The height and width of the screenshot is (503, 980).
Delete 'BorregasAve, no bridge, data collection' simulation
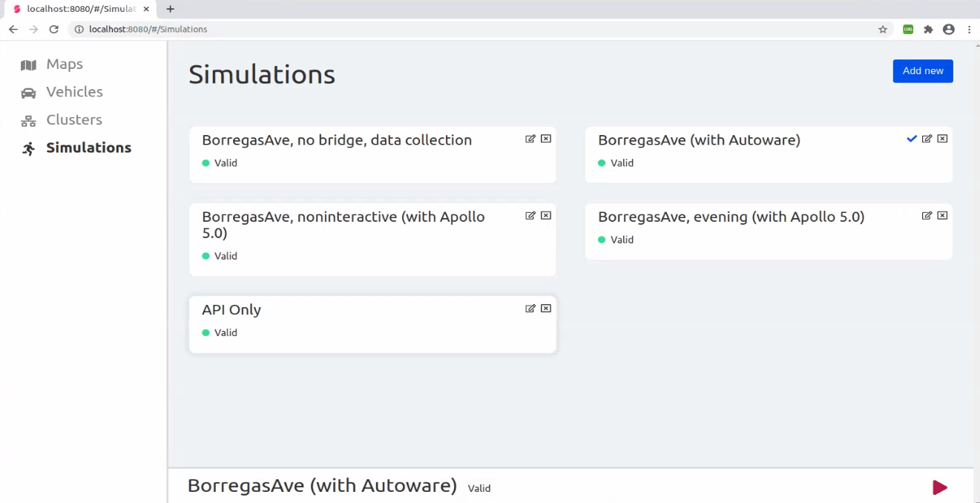[x=546, y=139]
